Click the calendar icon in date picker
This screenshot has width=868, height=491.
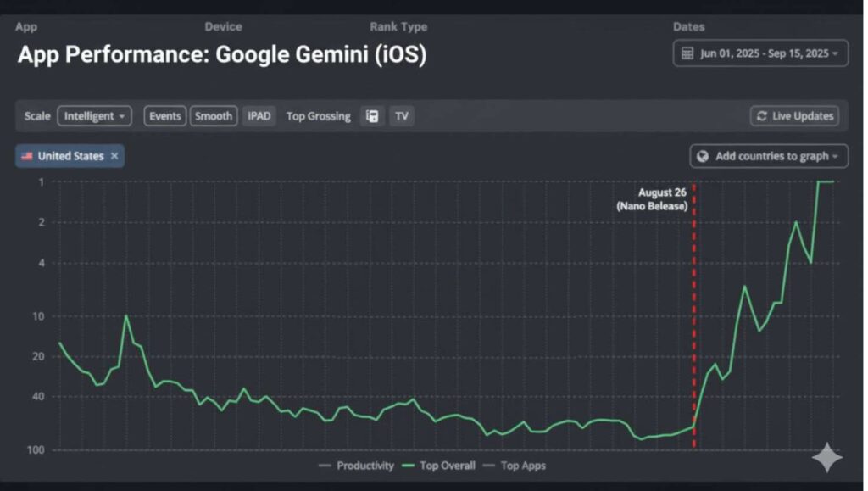pyautogui.click(x=687, y=53)
